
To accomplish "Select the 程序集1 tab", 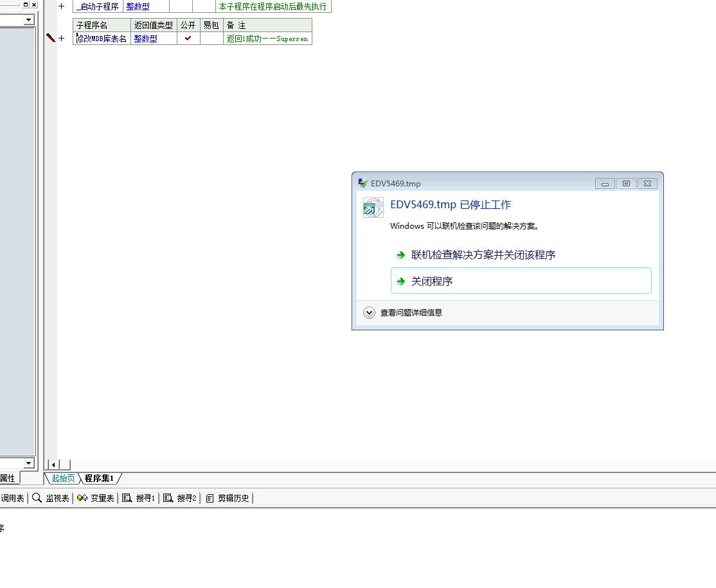I will 99,478.
